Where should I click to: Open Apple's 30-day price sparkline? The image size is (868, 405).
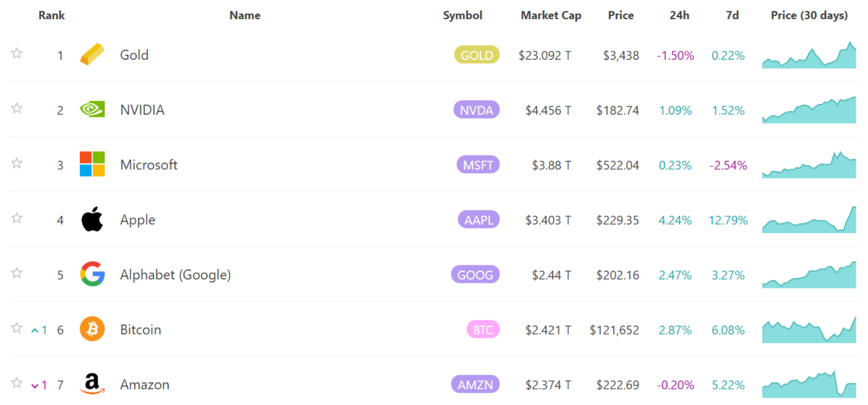809,220
